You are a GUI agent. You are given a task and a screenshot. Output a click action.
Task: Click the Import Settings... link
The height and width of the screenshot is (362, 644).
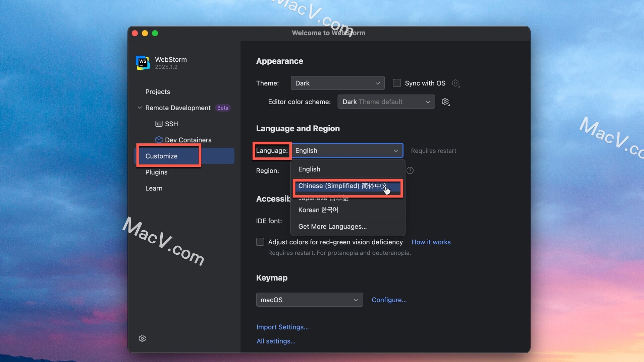(282, 327)
